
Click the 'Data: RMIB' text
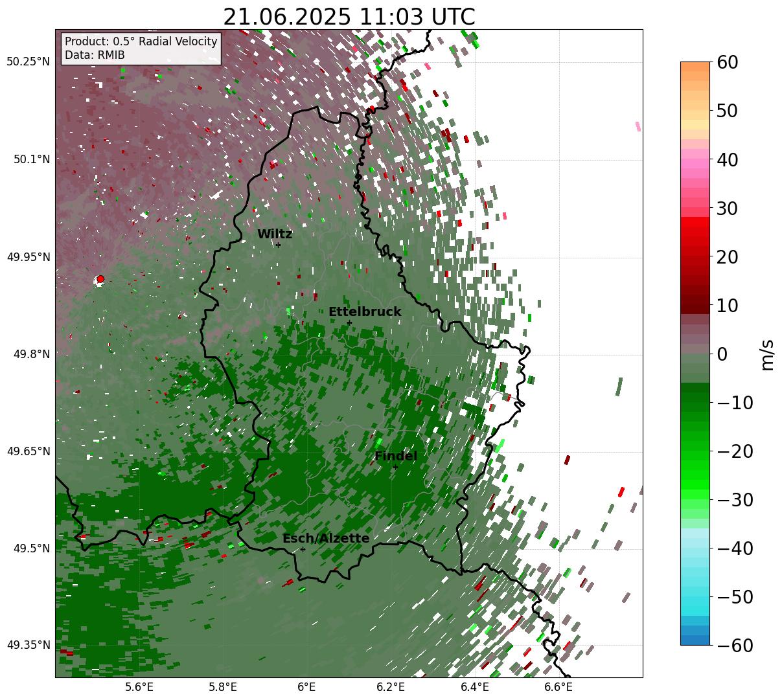[95, 56]
